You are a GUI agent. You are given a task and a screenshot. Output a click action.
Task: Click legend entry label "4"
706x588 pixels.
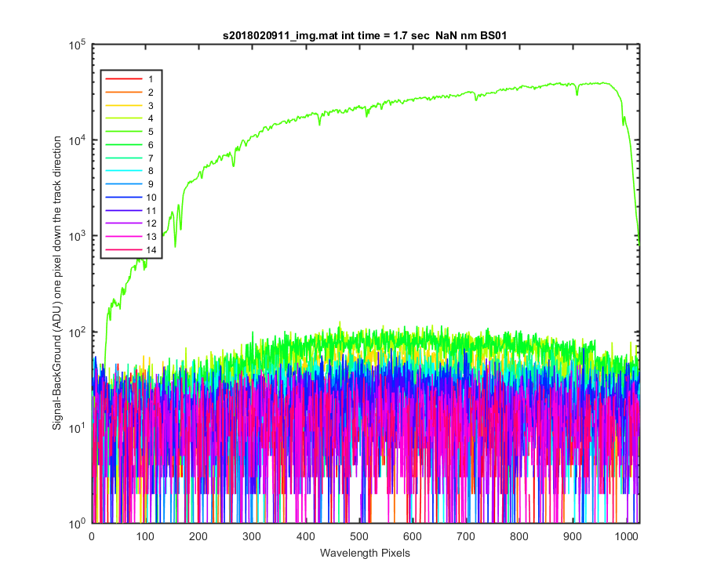pyautogui.click(x=151, y=118)
